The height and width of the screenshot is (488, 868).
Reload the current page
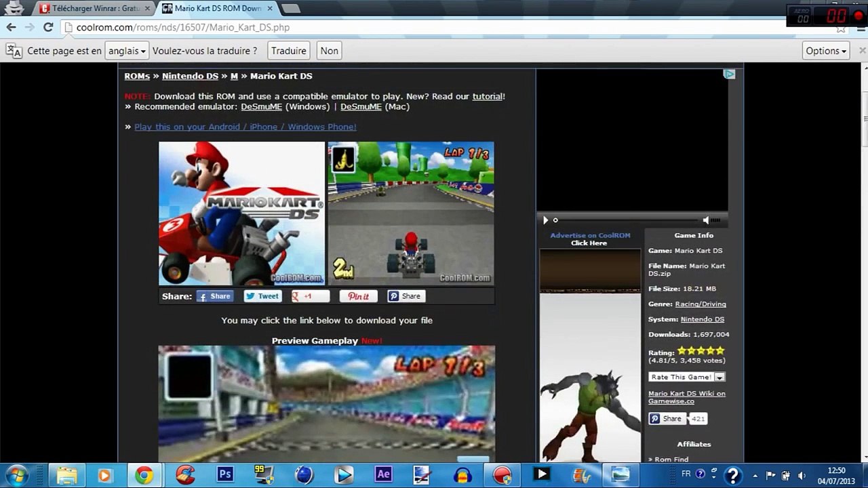coord(48,27)
